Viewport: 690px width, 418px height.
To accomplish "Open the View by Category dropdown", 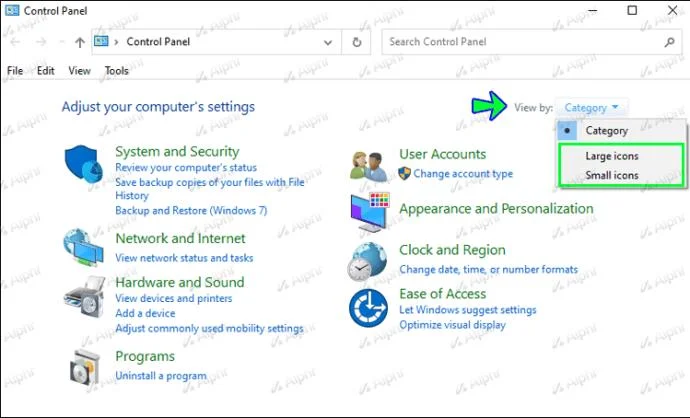I will [x=591, y=107].
